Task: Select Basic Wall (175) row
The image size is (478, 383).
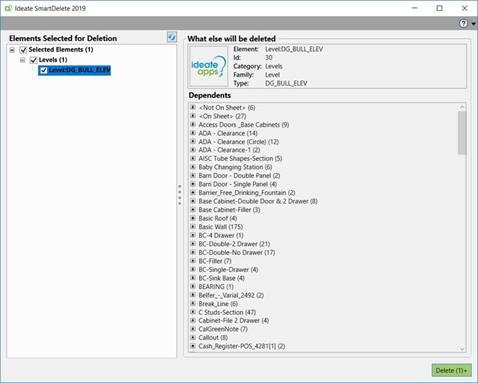Action: (221, 227)
